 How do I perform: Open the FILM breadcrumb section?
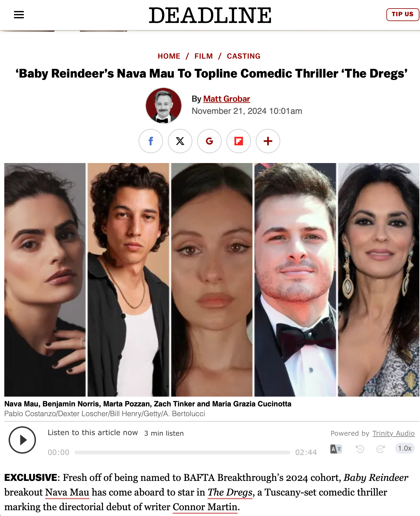click(204, 56)
